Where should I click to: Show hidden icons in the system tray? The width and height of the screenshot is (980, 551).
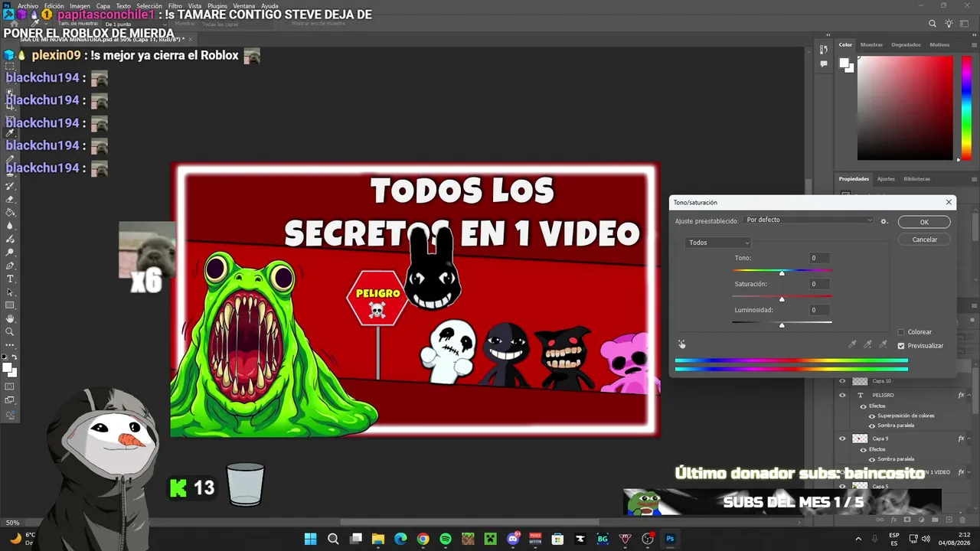click(857, 539)
